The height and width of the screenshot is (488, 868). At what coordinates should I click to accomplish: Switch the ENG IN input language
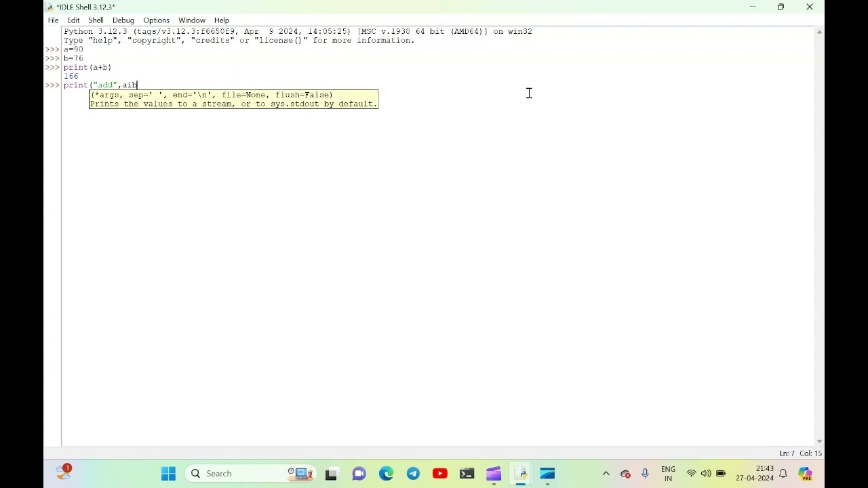click(668, 474)
